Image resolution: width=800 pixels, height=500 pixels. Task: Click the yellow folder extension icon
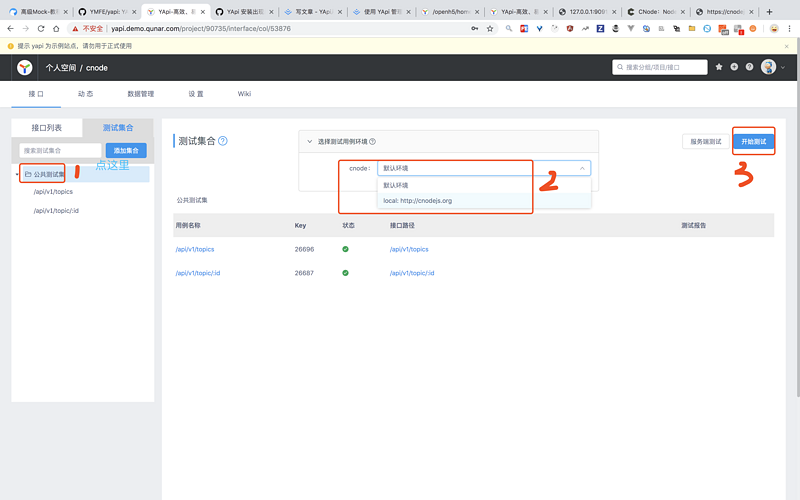click(692, 29)
